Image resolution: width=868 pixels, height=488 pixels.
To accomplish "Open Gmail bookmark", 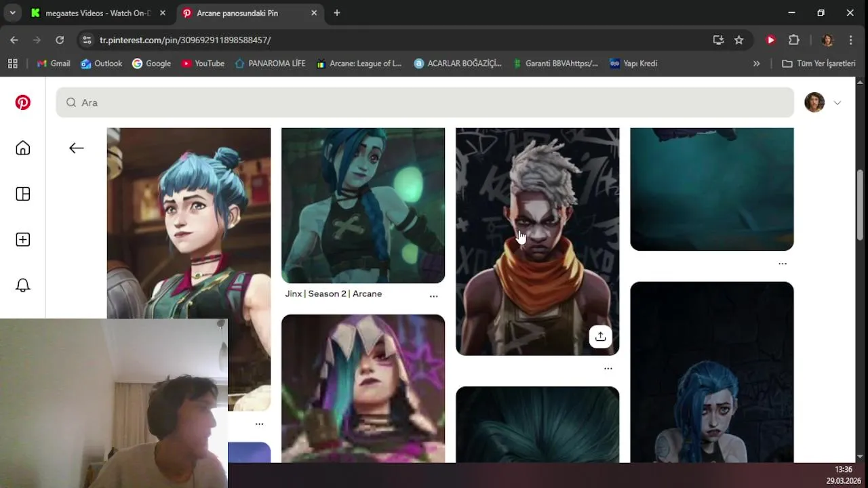I will (x=54, y=63).
